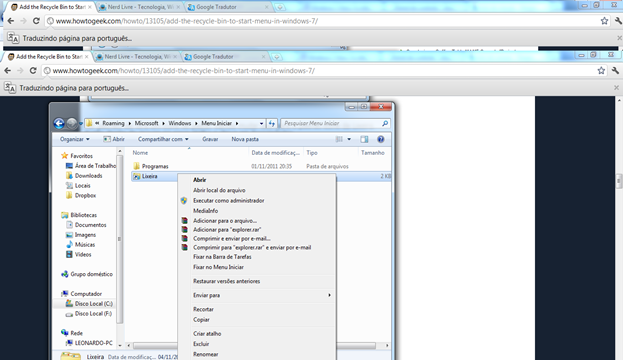Image resolution: width=623 pixels, height=360 pixels.
Task: Click the translate icon in topmost translation bar
Action: point(13,38)
